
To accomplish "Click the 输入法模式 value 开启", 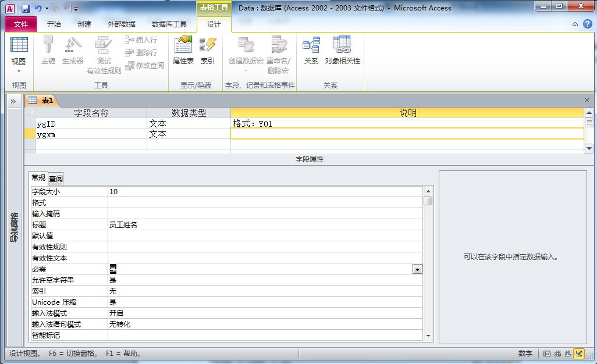I will click(x=265, y=313).
